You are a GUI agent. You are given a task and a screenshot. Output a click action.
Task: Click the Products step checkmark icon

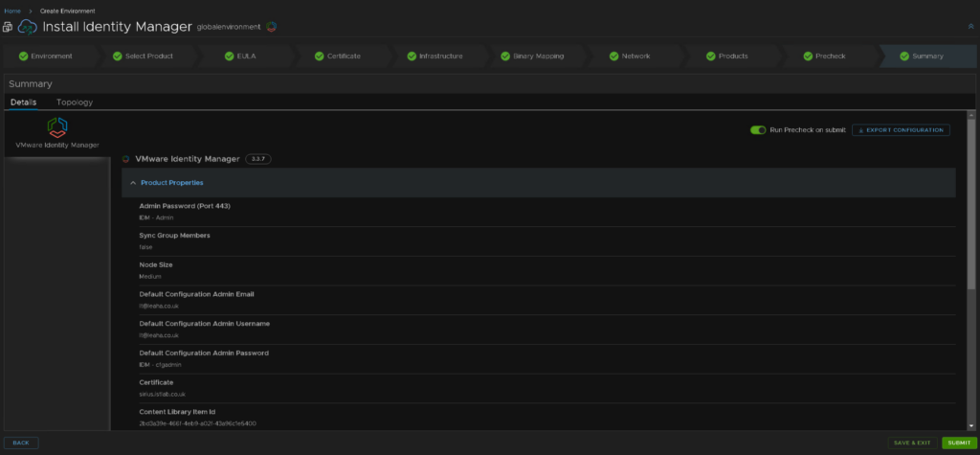711,57
